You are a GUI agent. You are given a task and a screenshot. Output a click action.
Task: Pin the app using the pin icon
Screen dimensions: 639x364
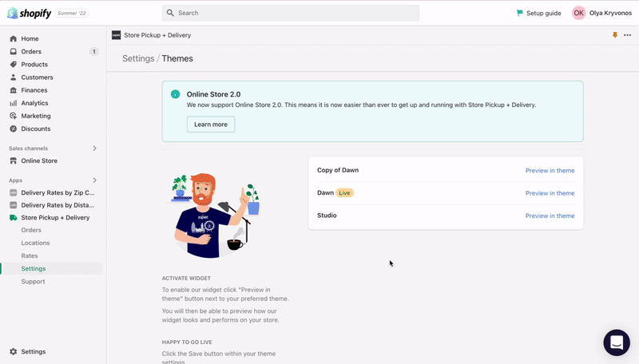[x=615, y=35]
